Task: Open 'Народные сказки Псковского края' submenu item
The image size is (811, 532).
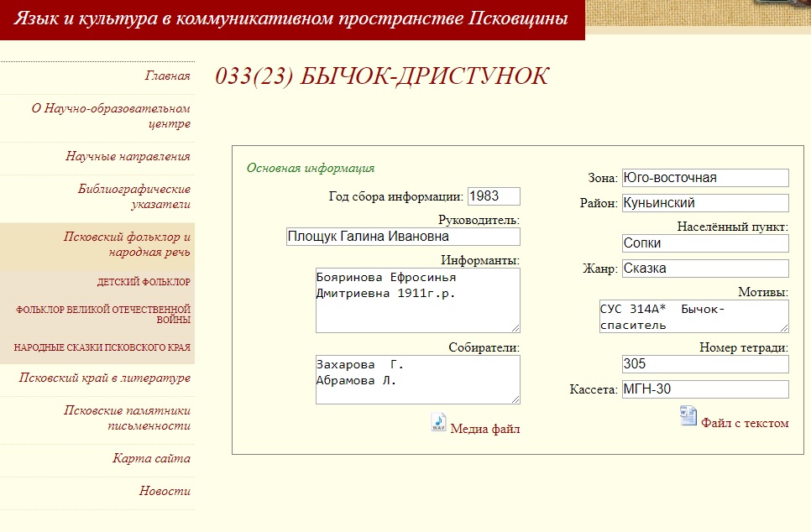Action: [102, 347]
